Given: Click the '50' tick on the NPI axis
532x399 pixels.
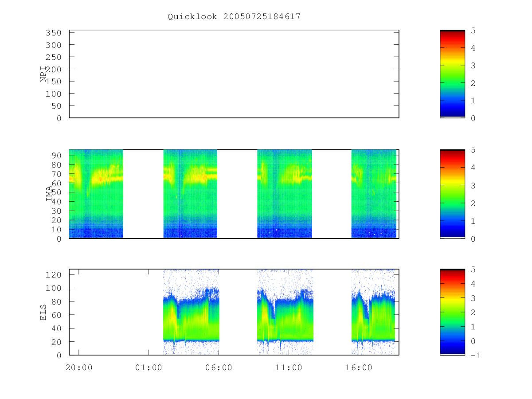Looking at the screenshot, I should (57, 106).
